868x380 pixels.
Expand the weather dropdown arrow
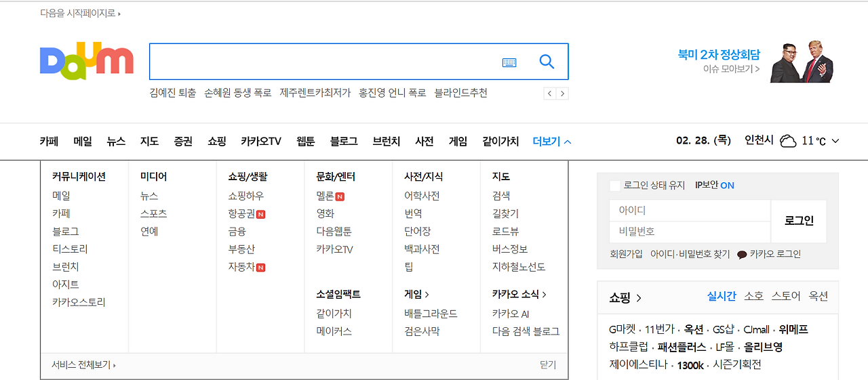tap(835, 141)
